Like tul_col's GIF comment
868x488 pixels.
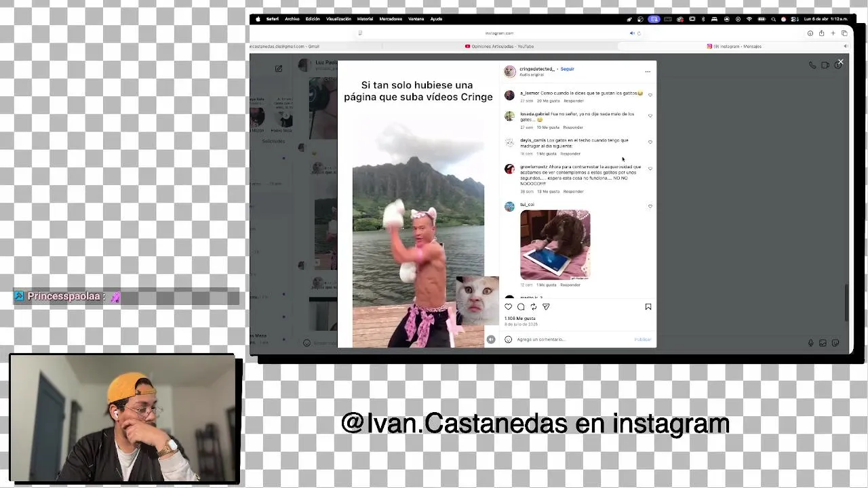tap(650, 207)
